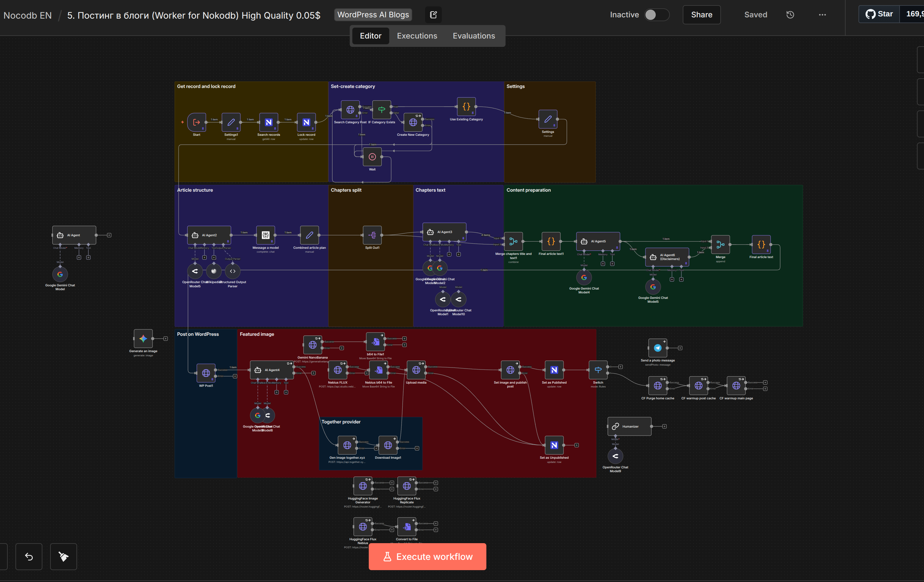The width and height of the screenshot is (924, 582).
Task: Click the Share button
Action: pos(701,14)
